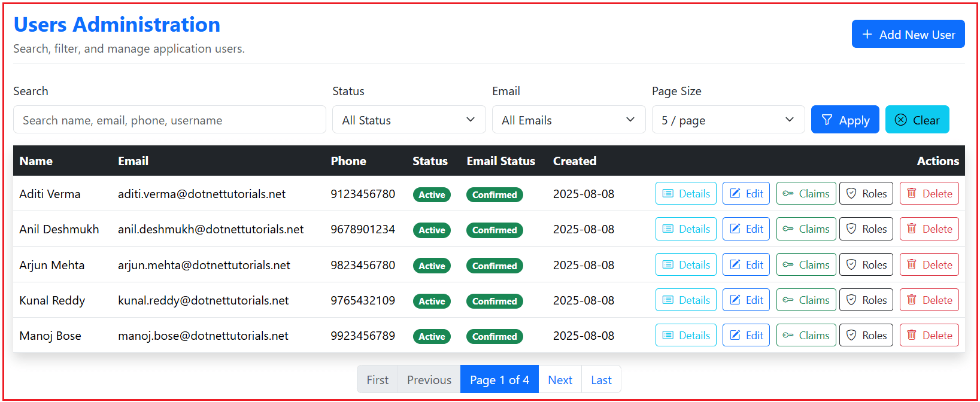Open the All Status dropdown
This screenshot has height=402, width=980.
[x=409, y=120]
